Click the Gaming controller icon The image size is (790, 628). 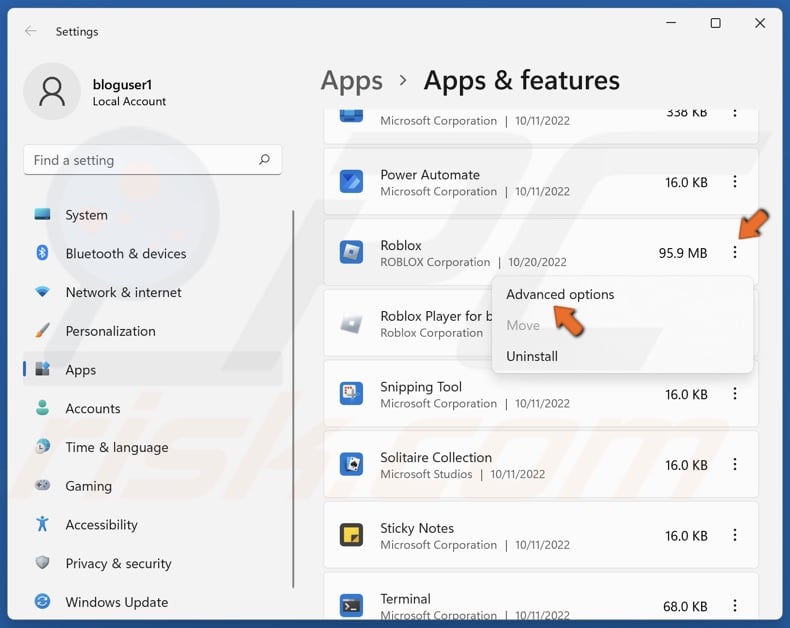[42, 485]
